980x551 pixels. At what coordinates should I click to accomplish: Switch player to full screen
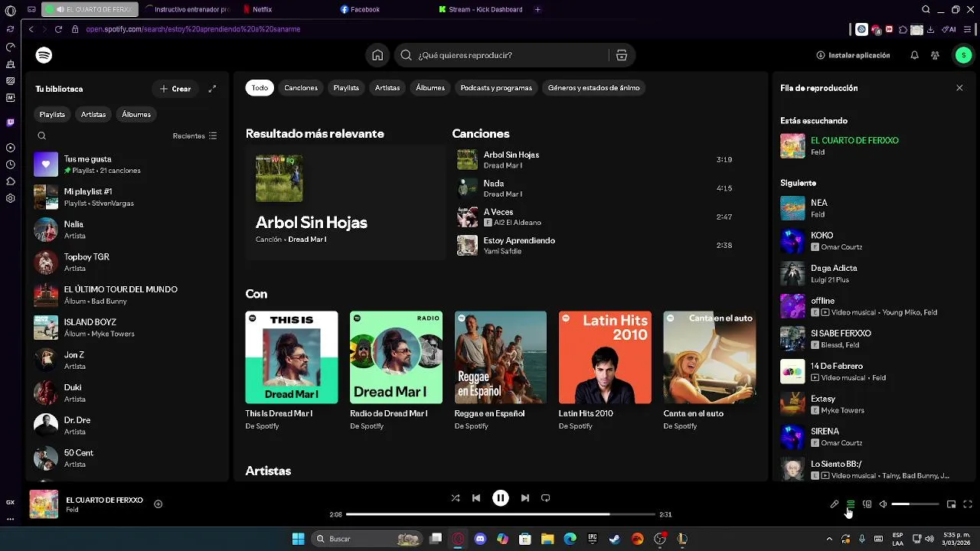coord(968,504)
